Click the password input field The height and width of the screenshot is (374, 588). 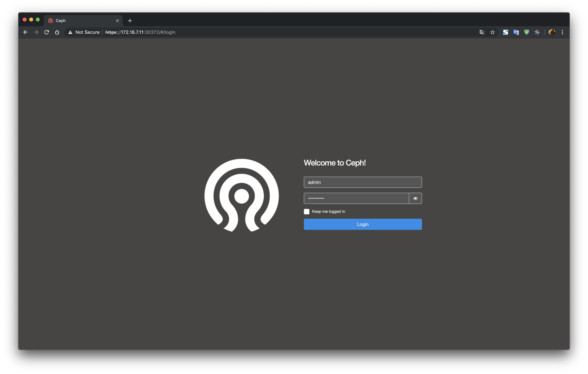point(356,198)
